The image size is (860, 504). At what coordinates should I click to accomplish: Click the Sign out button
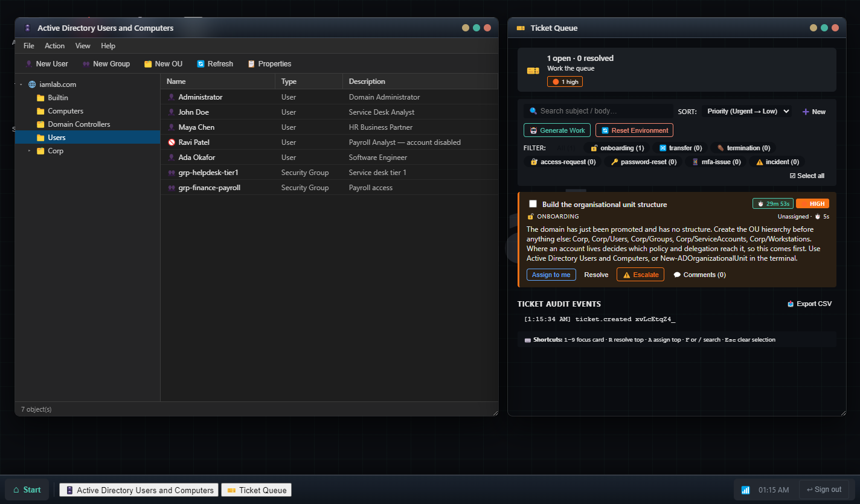coord(824,490)
